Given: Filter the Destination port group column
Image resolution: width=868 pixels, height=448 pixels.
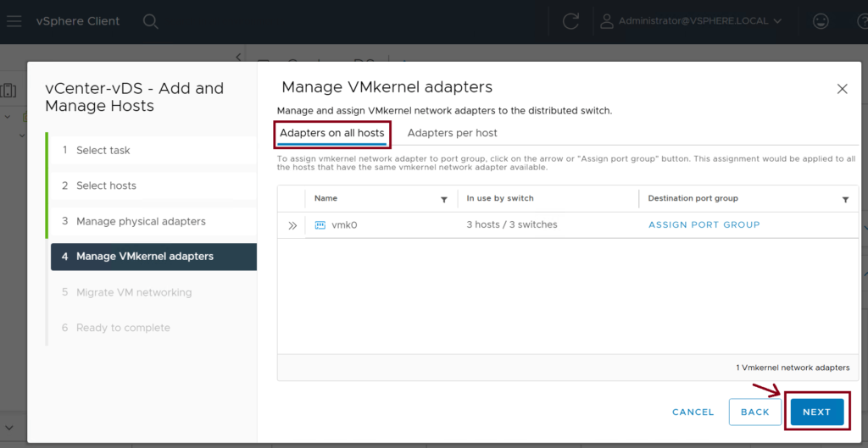Looking at the screenshot, I should pyautogui.click(x=845, y=200).
